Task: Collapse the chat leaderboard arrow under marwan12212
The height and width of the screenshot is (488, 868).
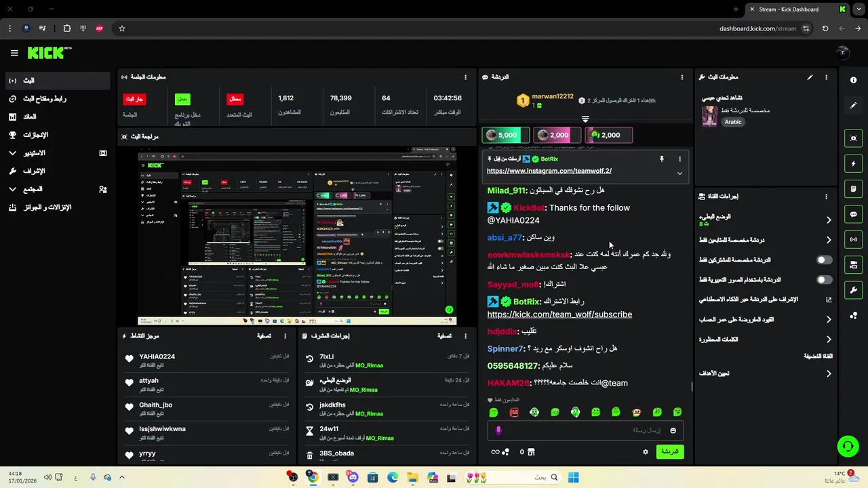Action: pos(585,119)
